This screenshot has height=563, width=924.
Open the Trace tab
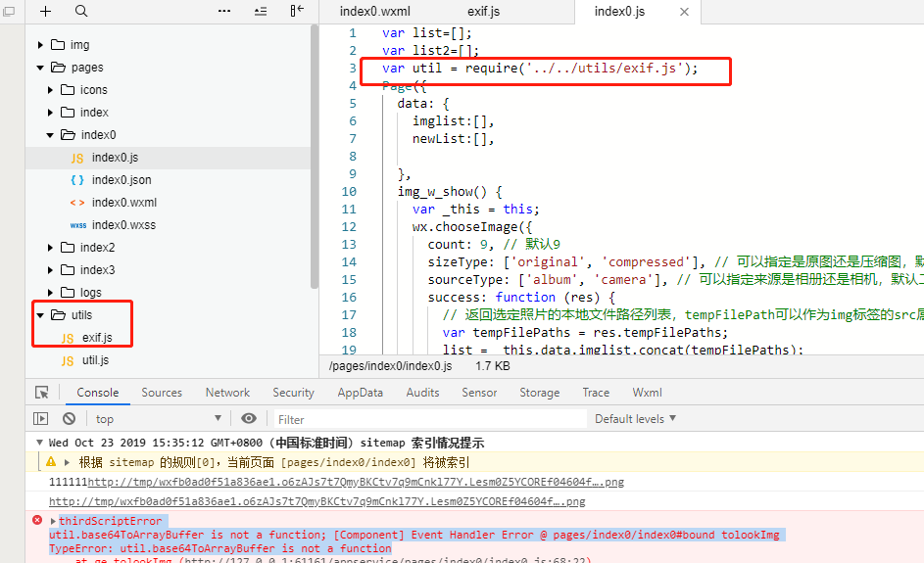[596, 393]
